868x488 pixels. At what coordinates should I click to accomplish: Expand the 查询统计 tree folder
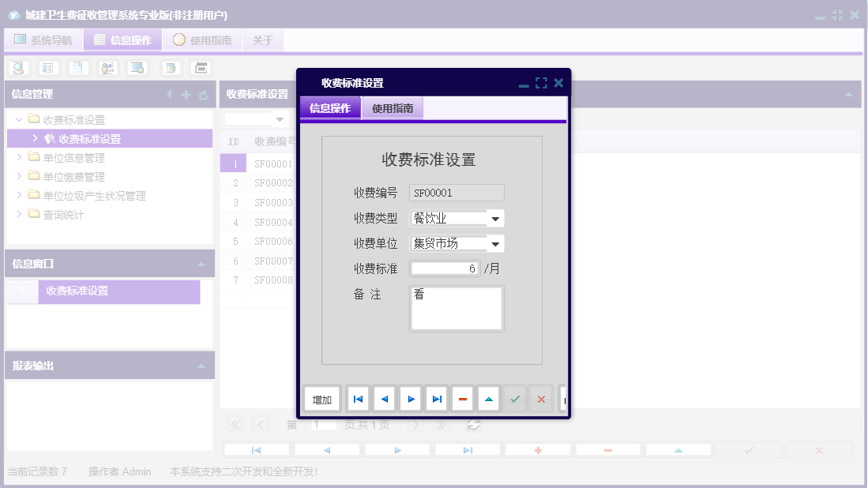20,215
